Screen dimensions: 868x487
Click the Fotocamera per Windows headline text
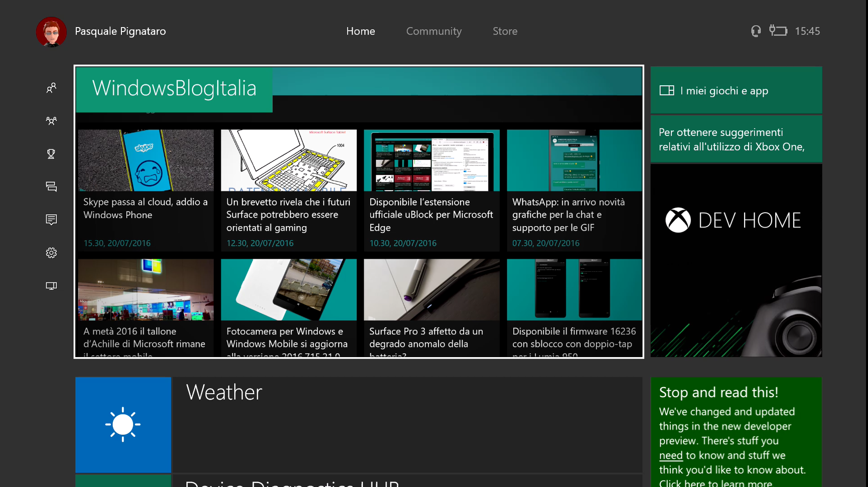[287, 341]
